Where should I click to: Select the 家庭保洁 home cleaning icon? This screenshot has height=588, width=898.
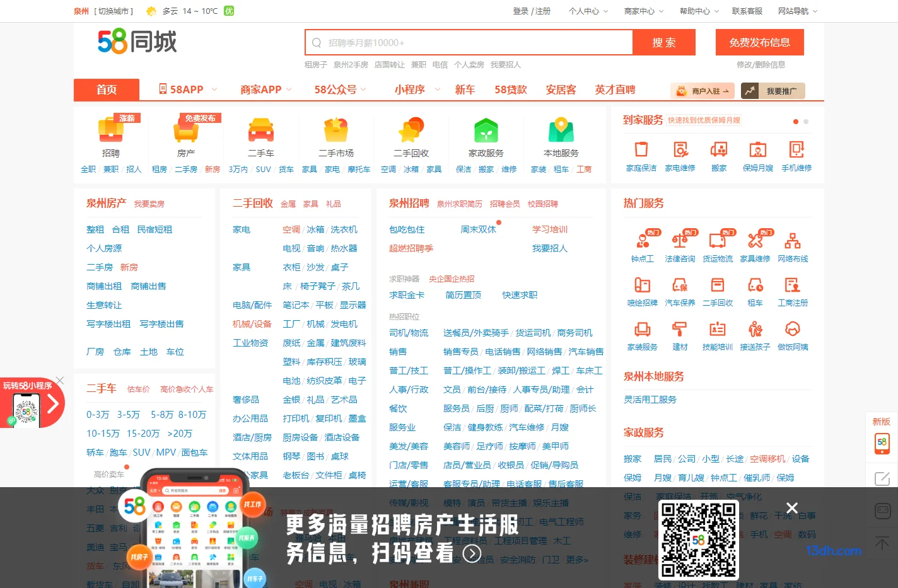pos(641,149)
